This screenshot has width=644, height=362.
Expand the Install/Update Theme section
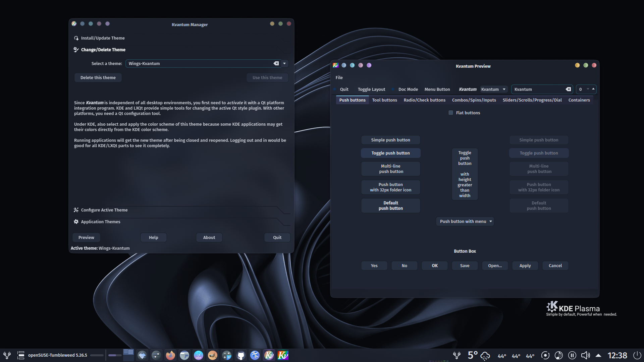(181, 38)
